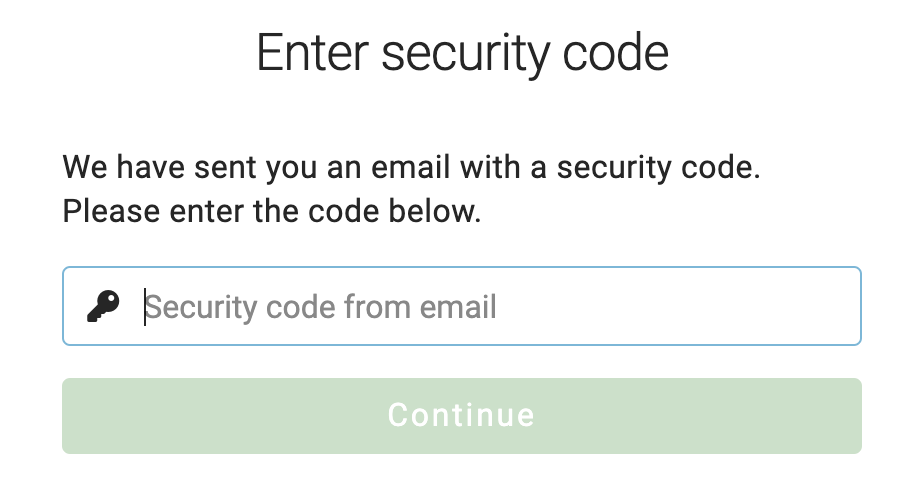Click the Continue button
Image resolution: width=918 pixels, height=494 pixels.
pos(462,416)
